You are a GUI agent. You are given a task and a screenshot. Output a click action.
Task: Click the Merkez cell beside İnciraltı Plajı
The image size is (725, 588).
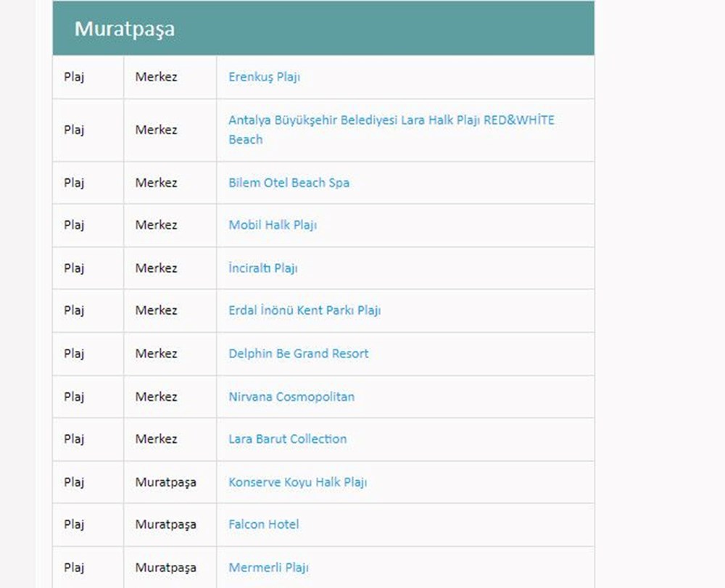pyautogui.click(x=156, y=268)
